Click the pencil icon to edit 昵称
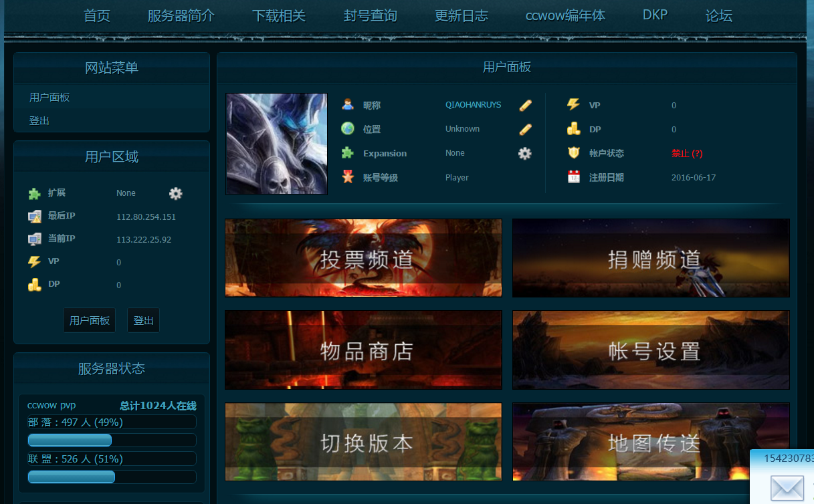Viewport: 814px width, 504px height. (x=525, y=105)
